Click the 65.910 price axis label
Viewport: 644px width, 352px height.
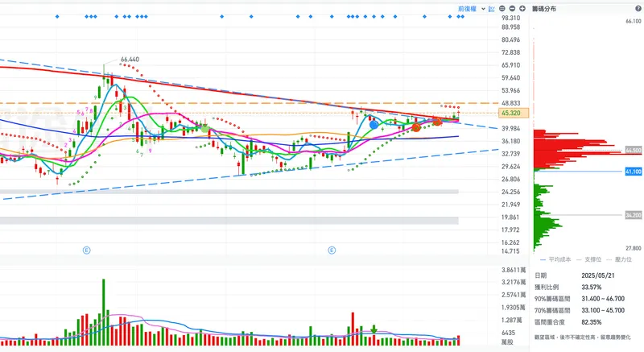click(x=511, y=65)
